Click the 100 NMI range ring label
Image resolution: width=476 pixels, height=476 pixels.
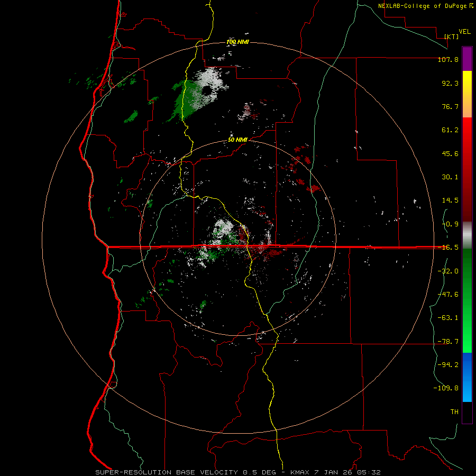pyautogui.click(x=237, y=42)
